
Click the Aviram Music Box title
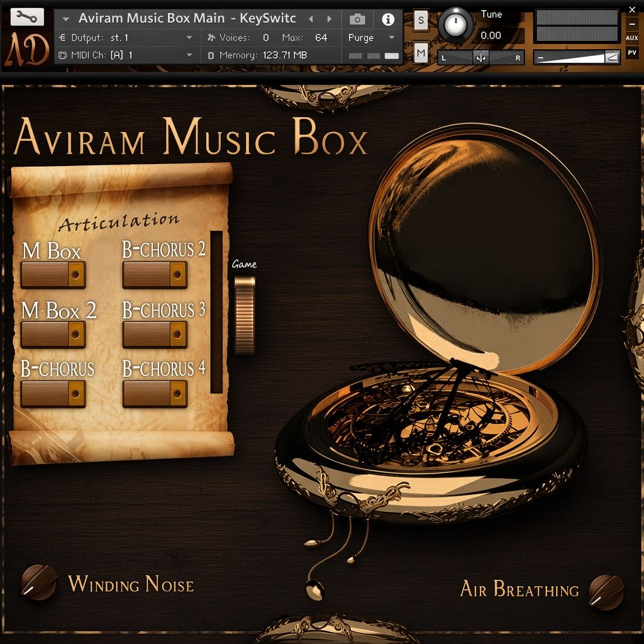click(x=190, y=136)
